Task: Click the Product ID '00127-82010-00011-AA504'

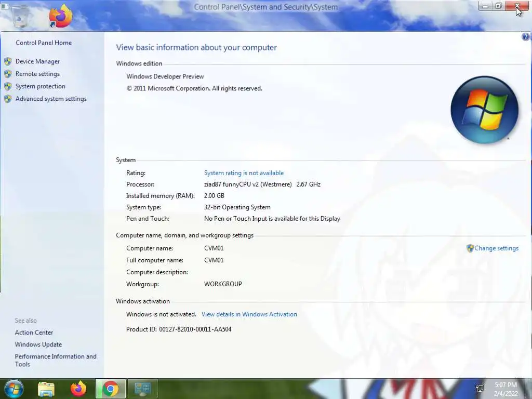Action: 195,329
